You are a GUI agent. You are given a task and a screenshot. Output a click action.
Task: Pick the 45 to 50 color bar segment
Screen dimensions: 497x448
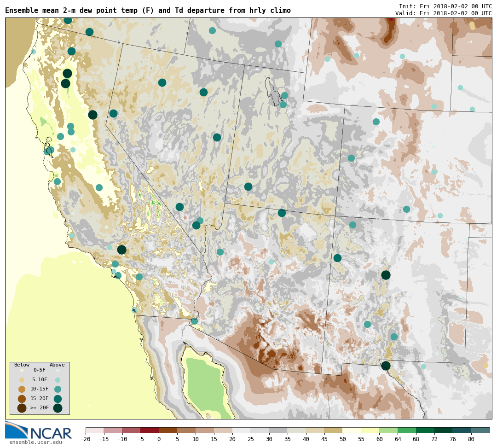tap(334, 430)
